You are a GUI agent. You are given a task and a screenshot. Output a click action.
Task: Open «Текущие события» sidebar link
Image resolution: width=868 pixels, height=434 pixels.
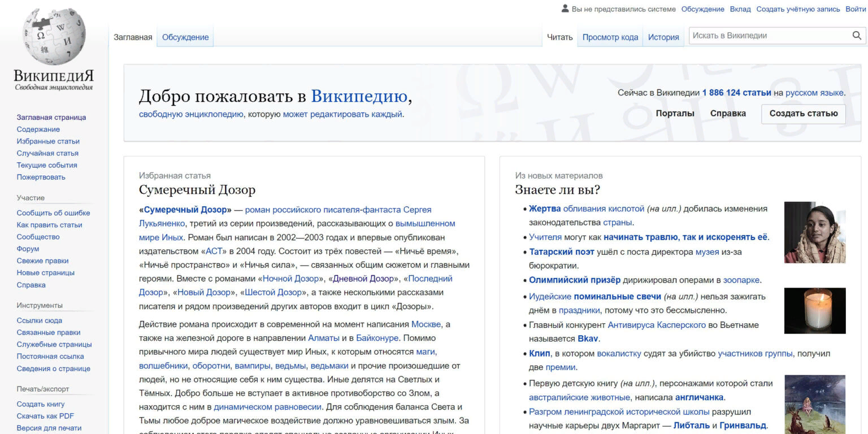point(47,165)
